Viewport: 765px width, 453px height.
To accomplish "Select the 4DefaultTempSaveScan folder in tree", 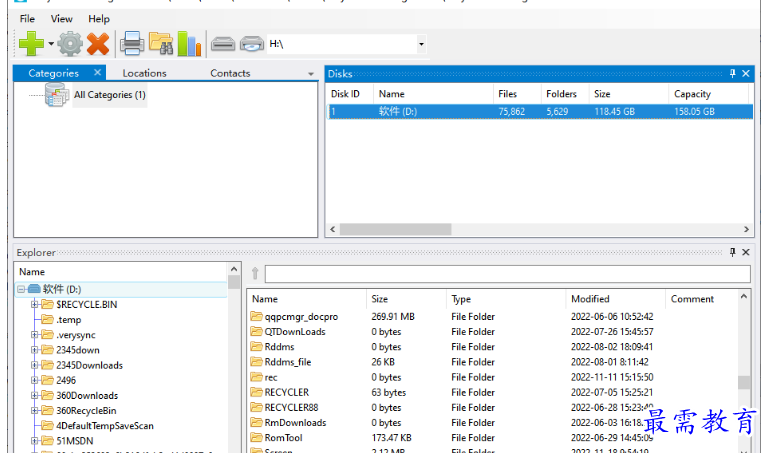I will tap(105, 426).
